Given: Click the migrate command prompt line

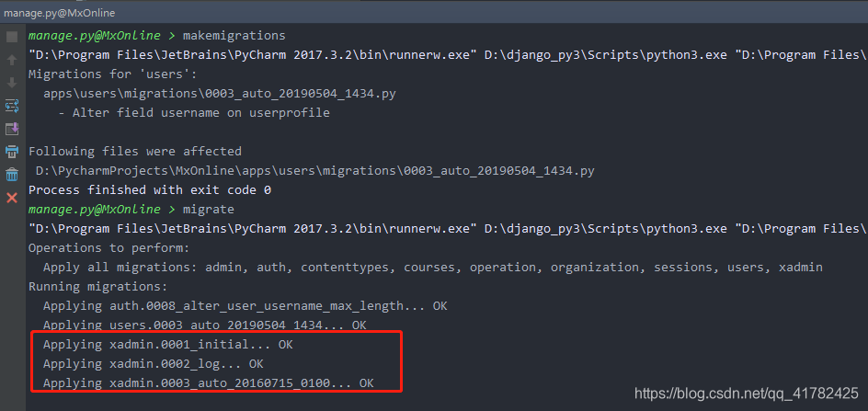Looking at the screenshot, I should click(131, 210).
